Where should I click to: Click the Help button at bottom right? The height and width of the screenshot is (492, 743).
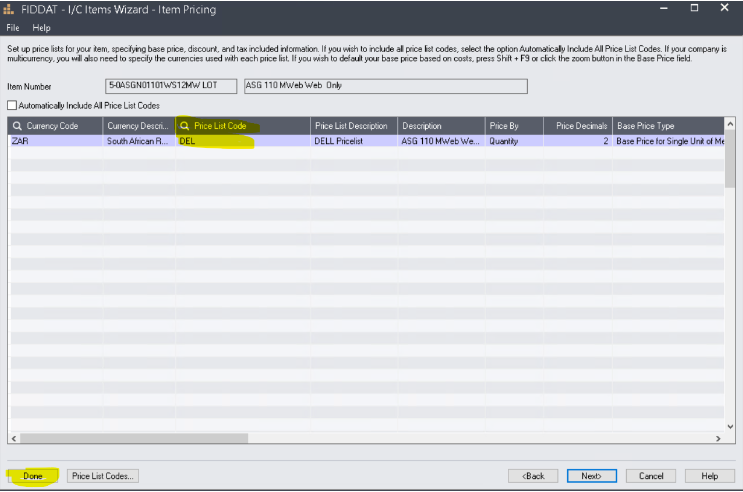pos(709,476)
